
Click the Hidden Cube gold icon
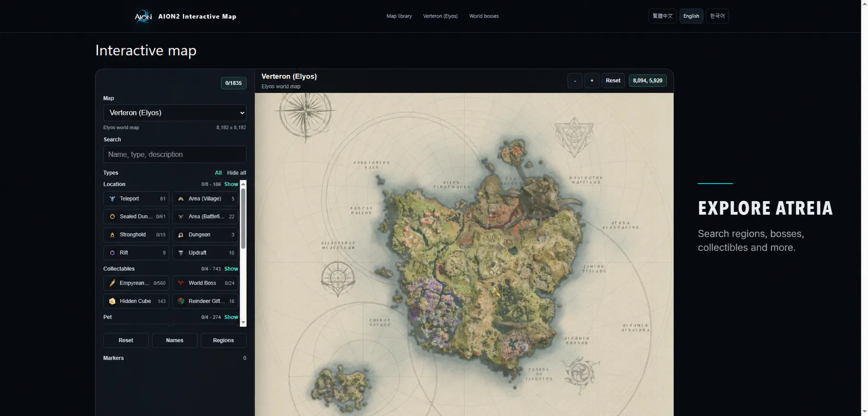tap(112, 301)
